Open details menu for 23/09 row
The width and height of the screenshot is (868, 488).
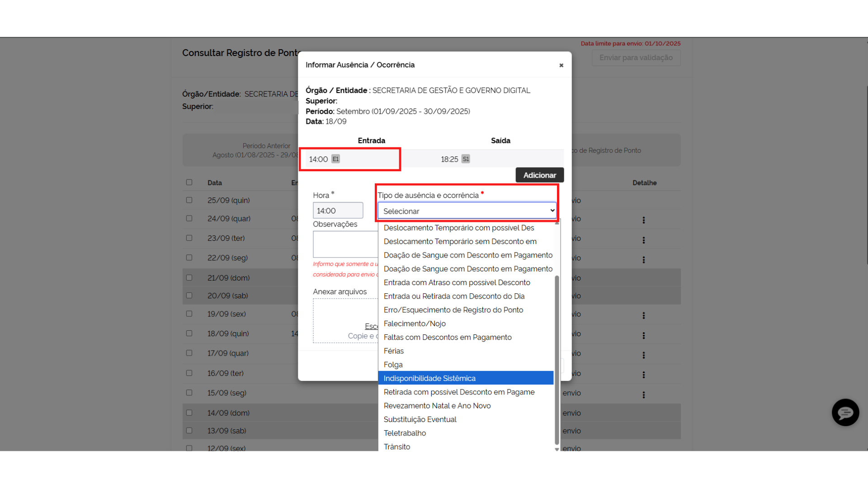coord(643,240)
